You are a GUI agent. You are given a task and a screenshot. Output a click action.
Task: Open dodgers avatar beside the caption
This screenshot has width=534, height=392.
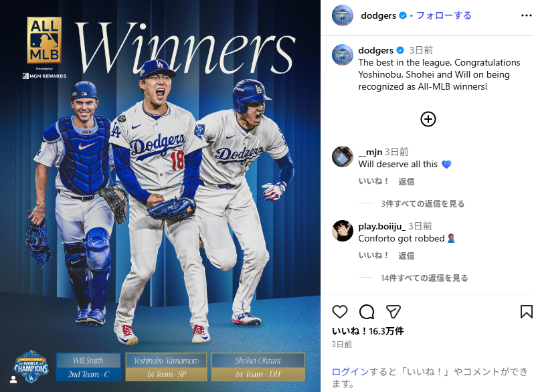tap(342, 54)
